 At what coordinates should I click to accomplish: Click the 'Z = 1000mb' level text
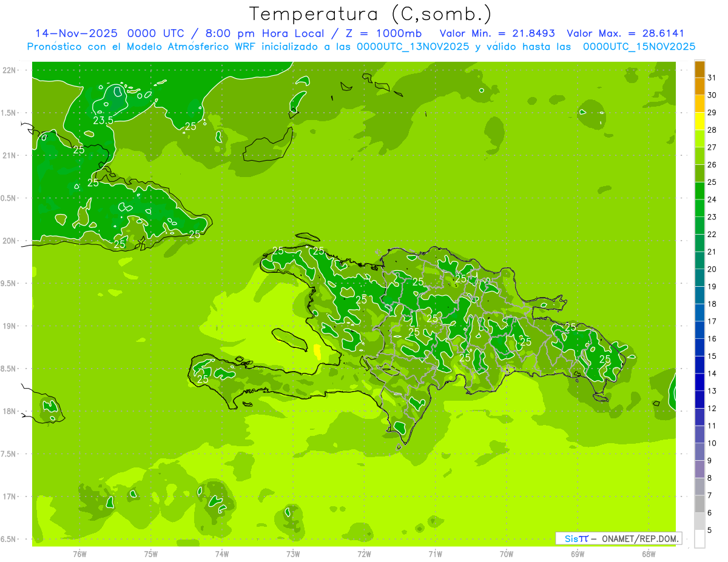click(383, 33)
